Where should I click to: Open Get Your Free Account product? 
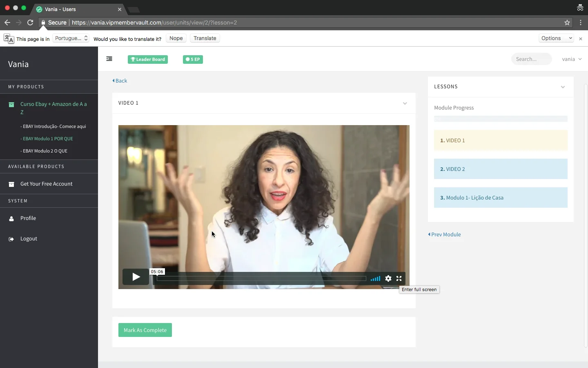46,184
